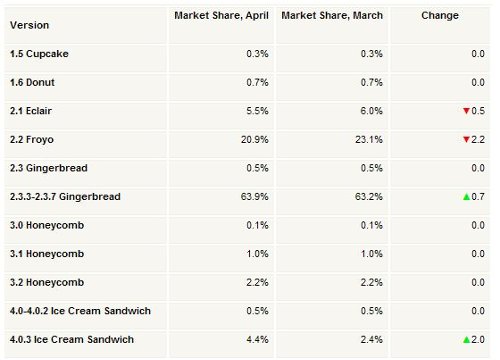Click the 3.2 Honeycomb version label
This screenshot has width=500, height=360.
pyautogui.click(x=47, y=282)
